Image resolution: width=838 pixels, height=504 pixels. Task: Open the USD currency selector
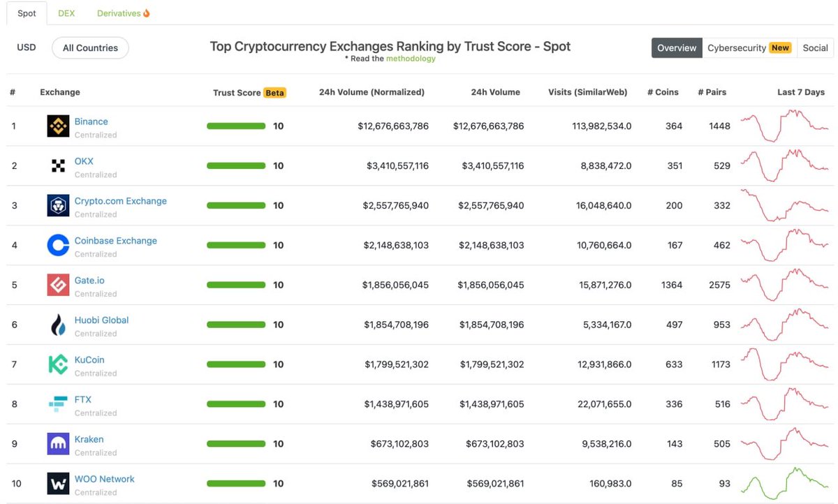27,48
